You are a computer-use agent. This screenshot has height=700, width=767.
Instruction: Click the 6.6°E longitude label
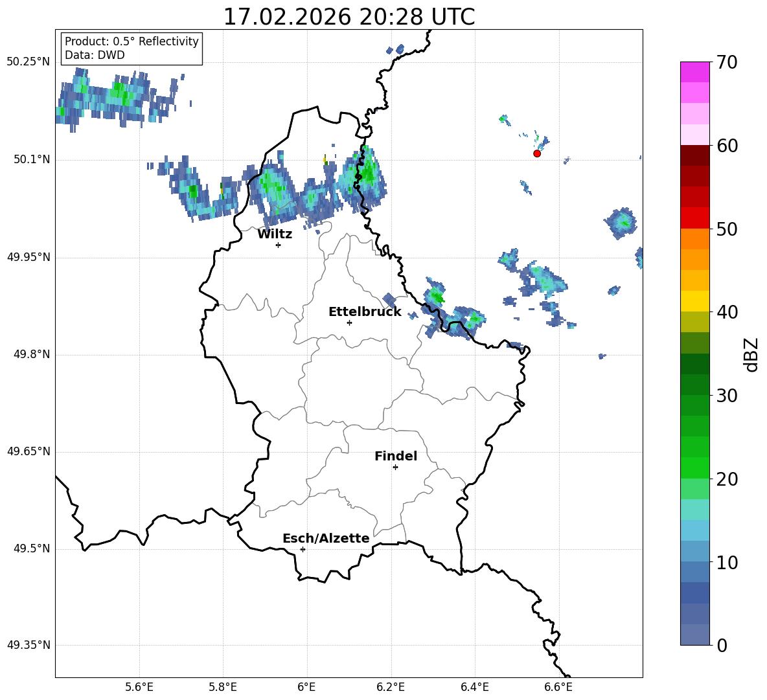[x=558, y=687]
